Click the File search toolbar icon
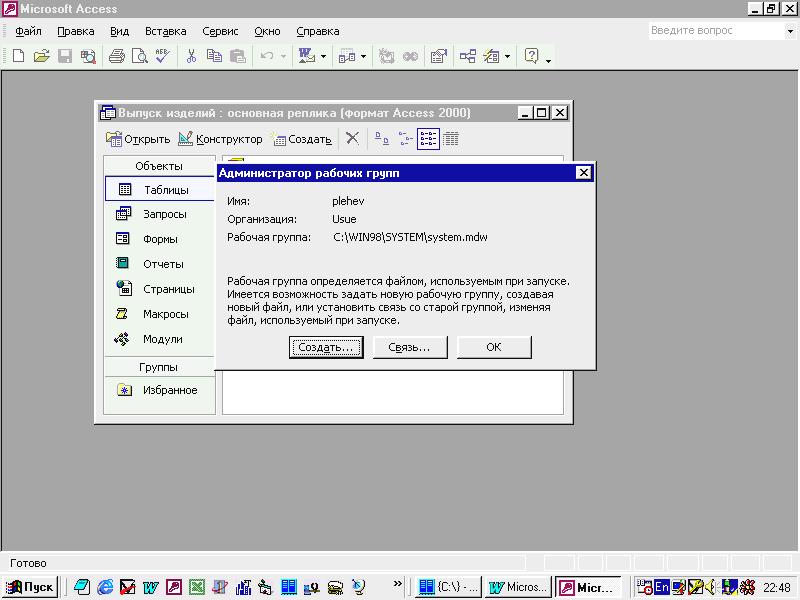Image resolution: width=800 pixels, height=600 pixels. coord(88,56)
